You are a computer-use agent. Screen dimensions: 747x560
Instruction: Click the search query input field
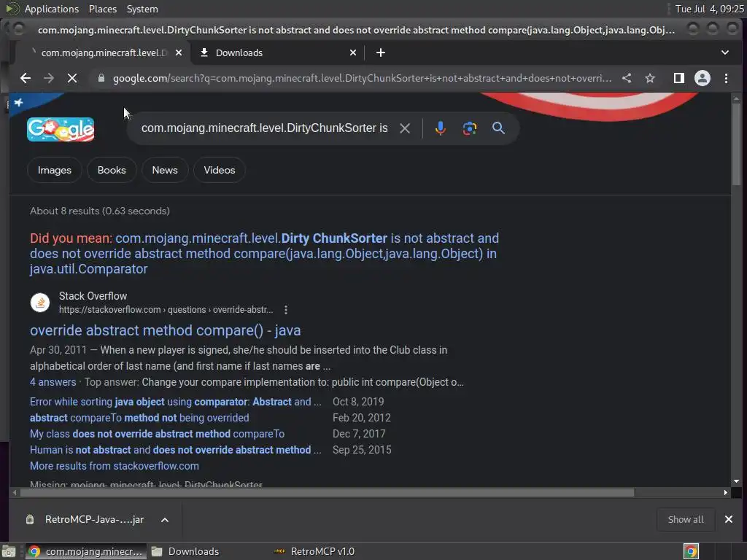tap(264, 128)
